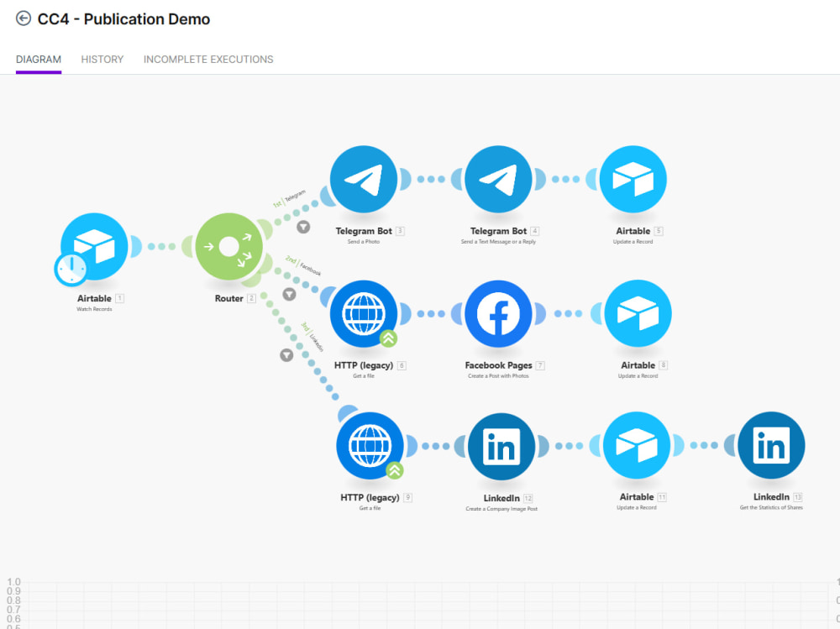The height and width of the screenshot is (629, 840).
Task: Select the Airtable Watch Records module
Action: coord(94,246)
